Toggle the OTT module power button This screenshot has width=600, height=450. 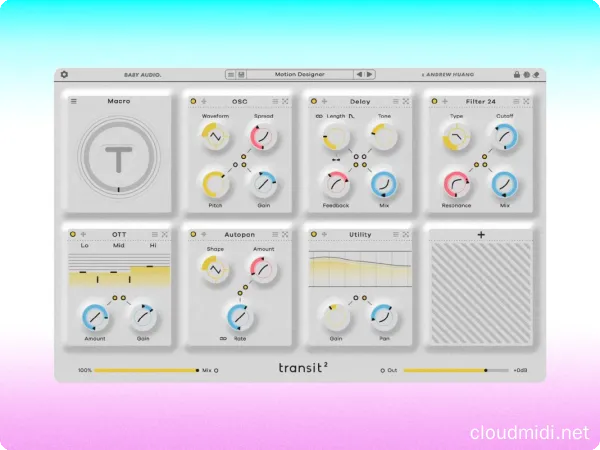(73, 234)
